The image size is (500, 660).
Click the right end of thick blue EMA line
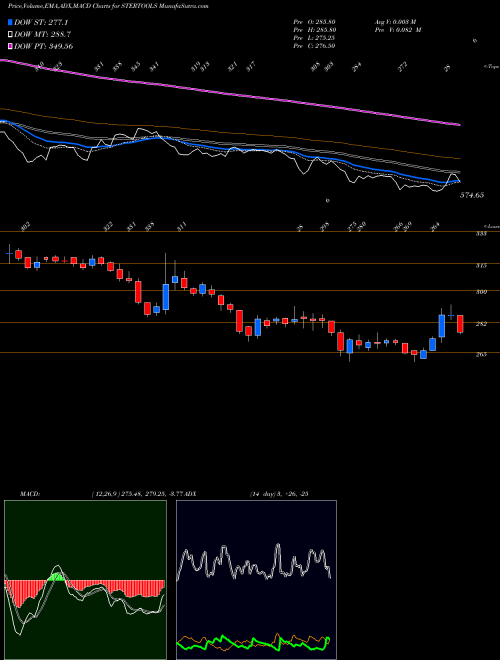click(458, 181)
